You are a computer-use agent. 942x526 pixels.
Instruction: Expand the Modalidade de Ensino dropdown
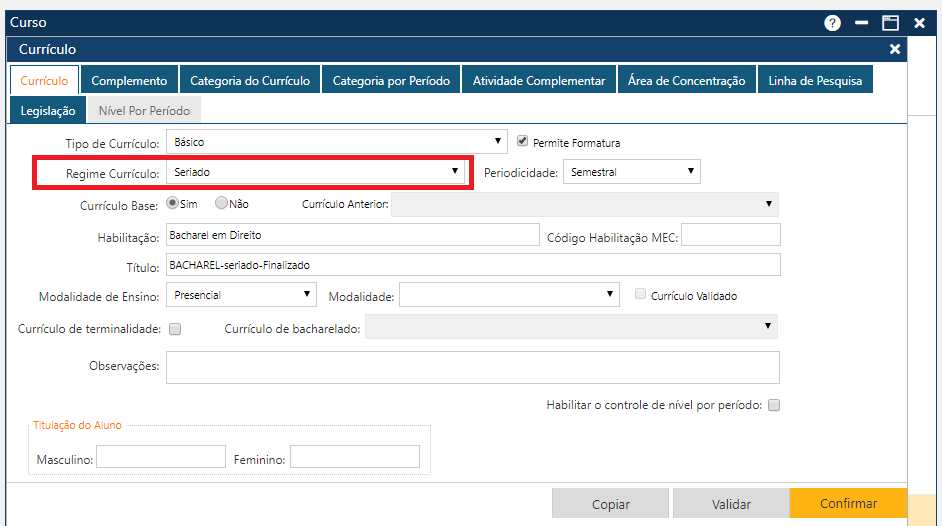click(x=241, y=295)
